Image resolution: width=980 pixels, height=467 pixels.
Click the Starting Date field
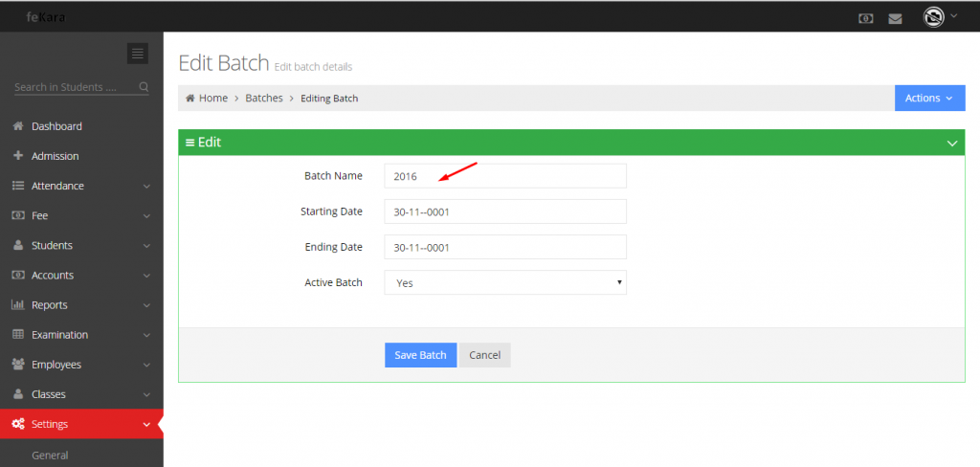pyautogui.click(x=505, y=211)
